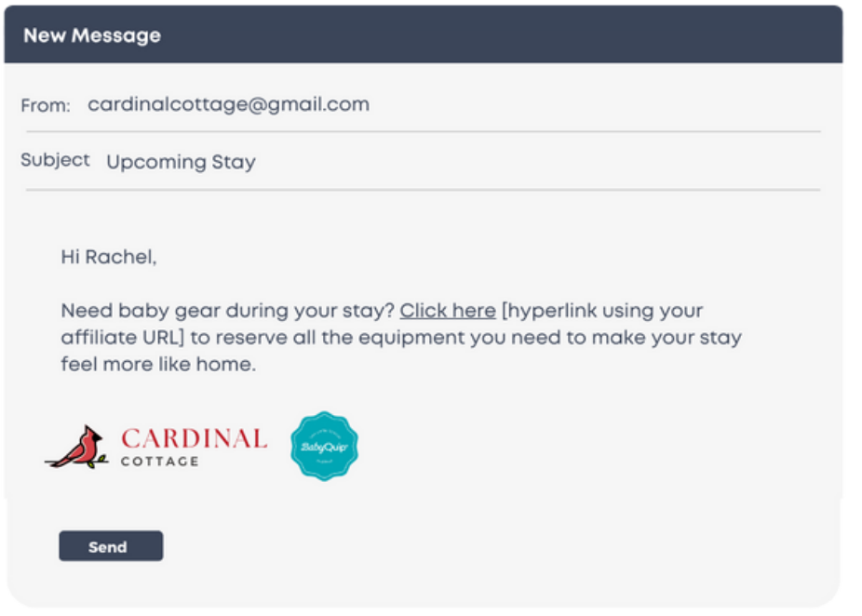Select the Subject field containing Upcoming Stay
Screen dimensions: 862x616
pyautogui.click(x=423, y=162)
